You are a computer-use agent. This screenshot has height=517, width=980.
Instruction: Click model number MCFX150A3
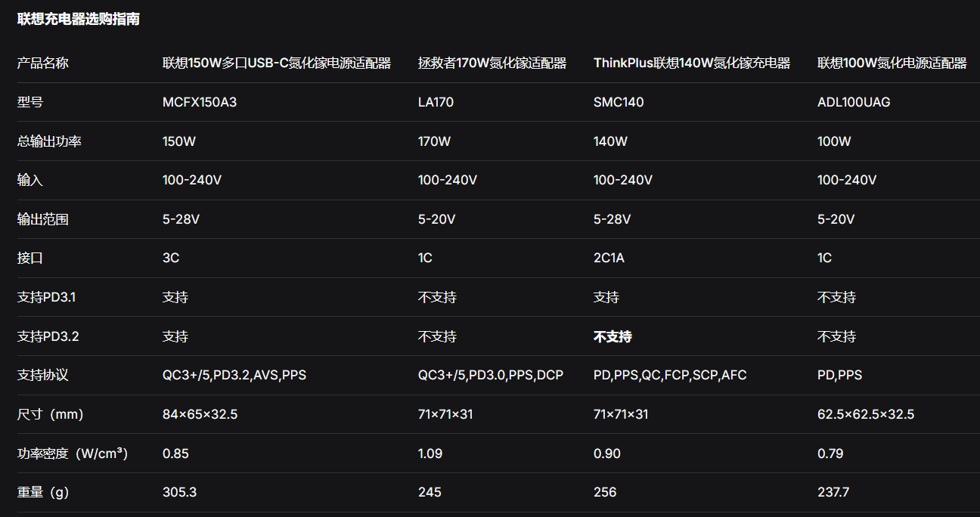[x=200, y=102]
